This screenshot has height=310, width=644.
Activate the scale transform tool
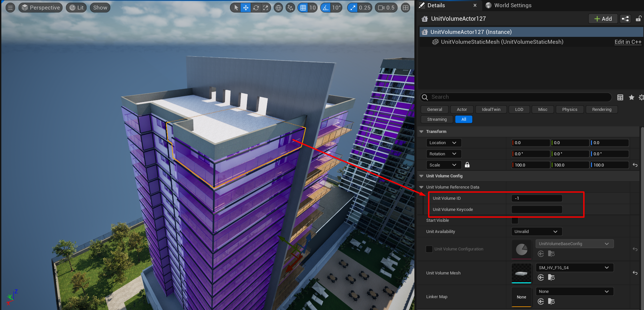click(x=266, y=8)
